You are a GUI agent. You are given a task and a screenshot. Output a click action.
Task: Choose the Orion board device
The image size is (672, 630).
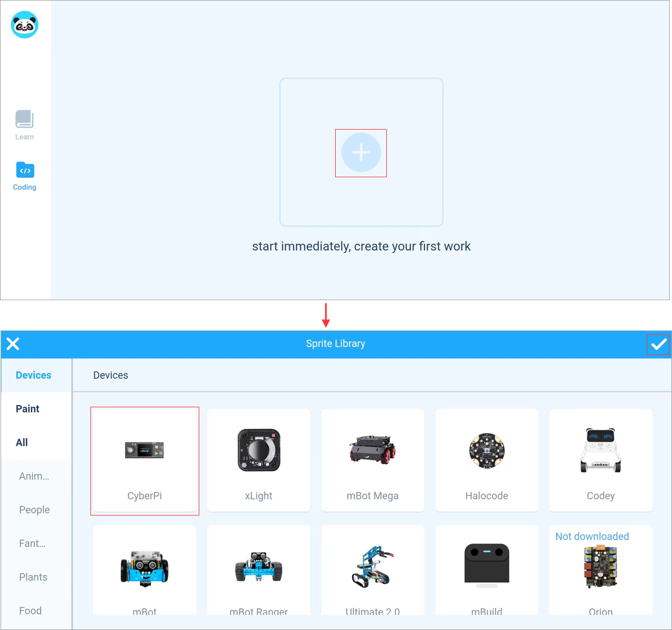point(601,570)
